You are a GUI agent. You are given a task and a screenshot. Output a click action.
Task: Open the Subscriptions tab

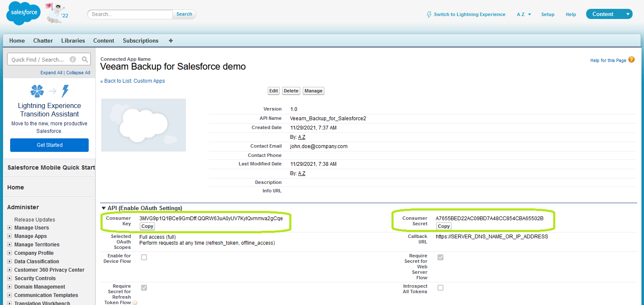click(141, 40)
